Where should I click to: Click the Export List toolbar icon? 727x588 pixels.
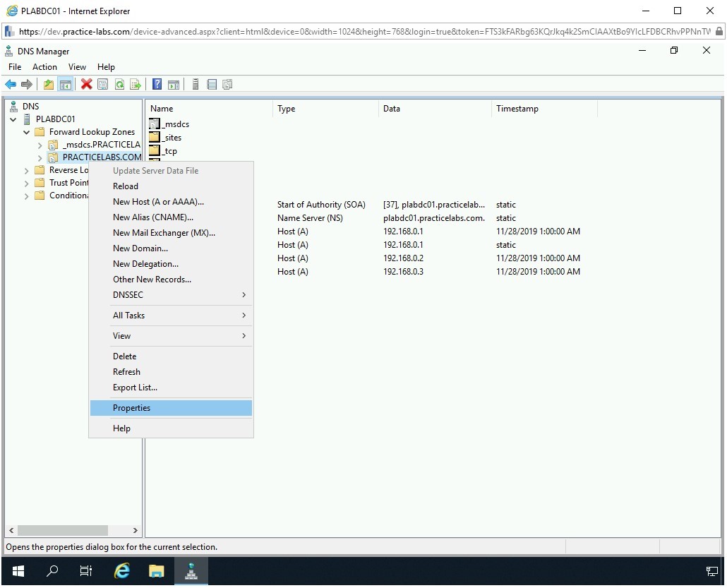136,85
